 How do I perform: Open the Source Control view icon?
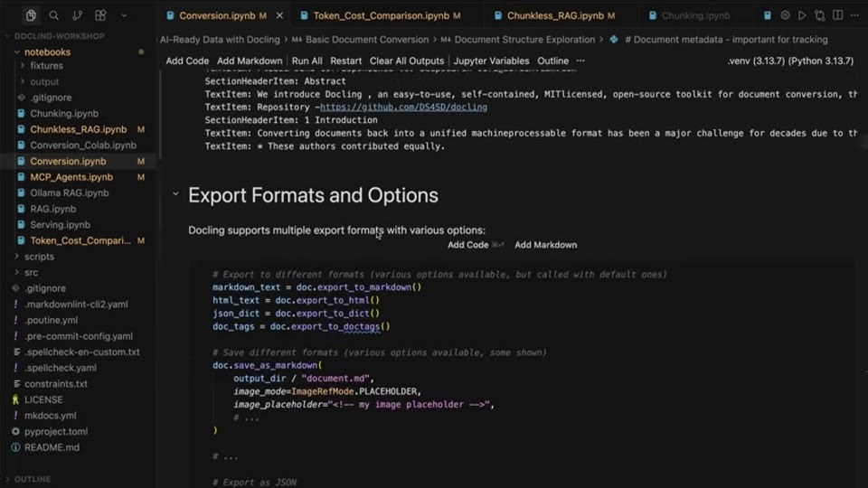77,15
